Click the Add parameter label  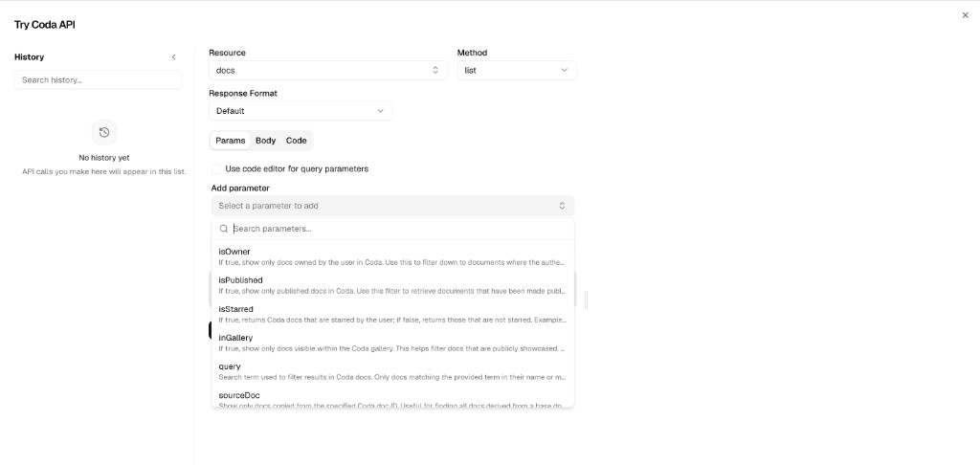click(x=240, y=188)
